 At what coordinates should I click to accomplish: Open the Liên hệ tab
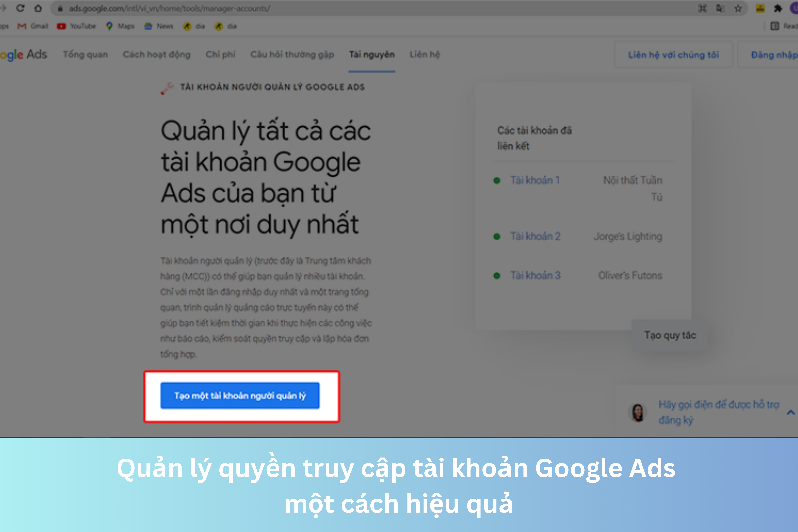[x=425, y=55]
